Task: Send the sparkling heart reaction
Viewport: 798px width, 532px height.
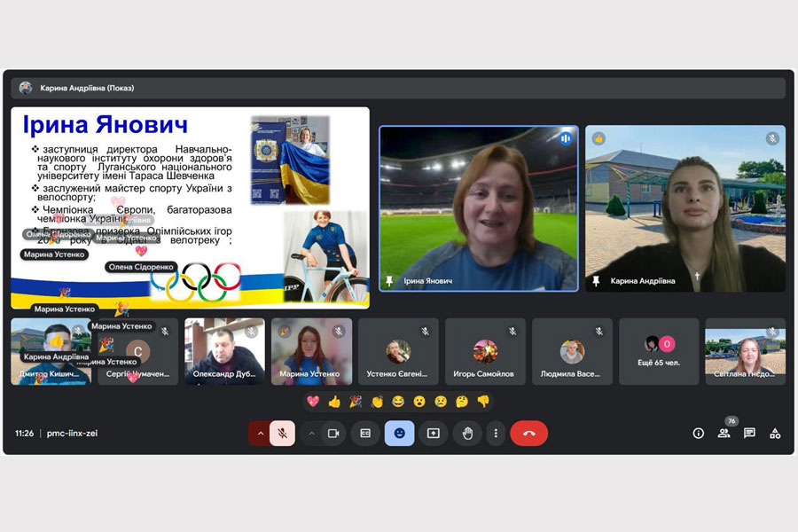Action: point(313,402)
